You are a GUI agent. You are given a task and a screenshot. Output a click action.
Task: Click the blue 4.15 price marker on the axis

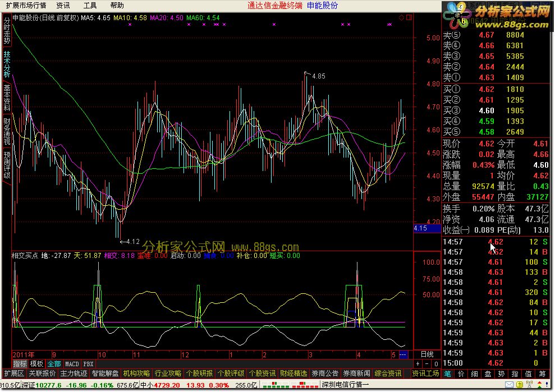(x=427, y=228)
